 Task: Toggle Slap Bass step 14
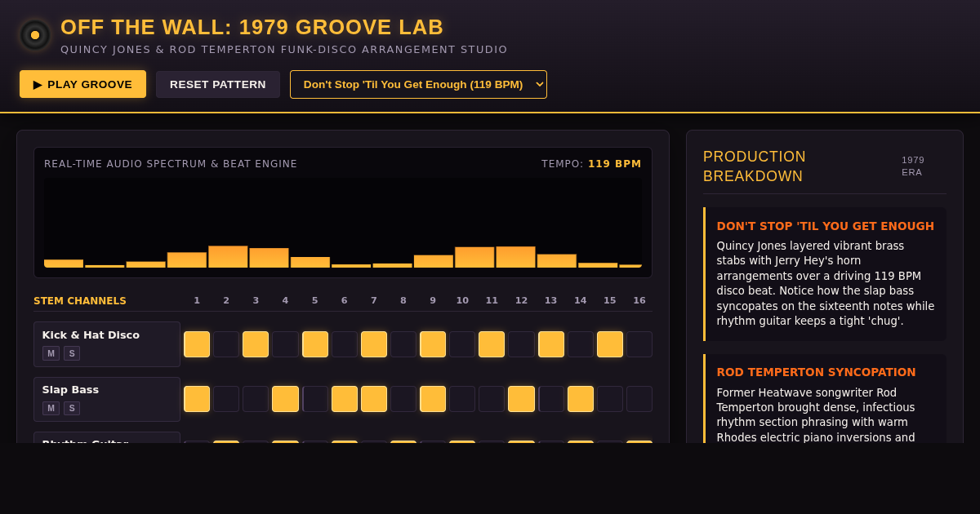tap(581, 399)
